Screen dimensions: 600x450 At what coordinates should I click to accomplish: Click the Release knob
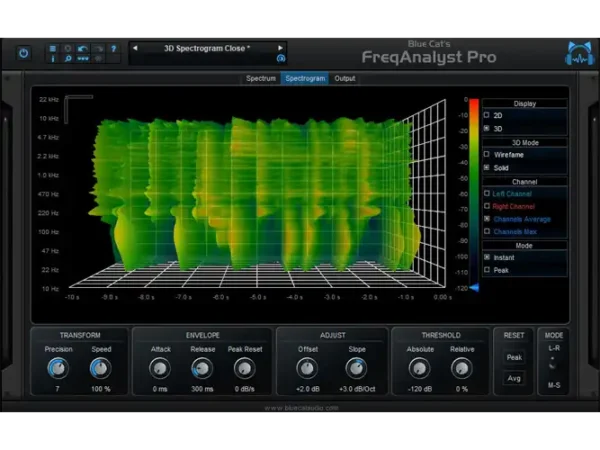pyautogui.click(x=202, y=368)
